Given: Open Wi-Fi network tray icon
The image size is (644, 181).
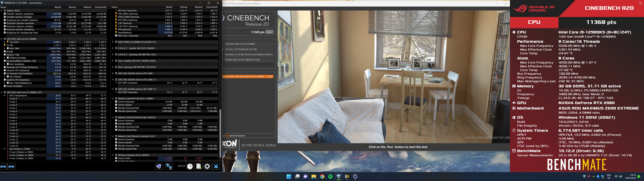Looking at the screenshot, I should (616, 176).
